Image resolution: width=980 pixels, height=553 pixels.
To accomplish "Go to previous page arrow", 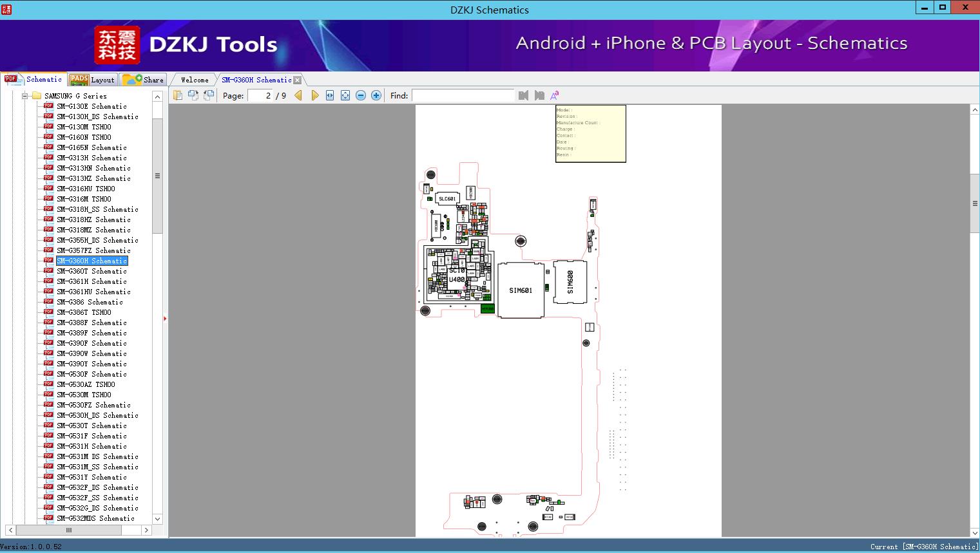I will pyautogui.click(x=298, y=95).
